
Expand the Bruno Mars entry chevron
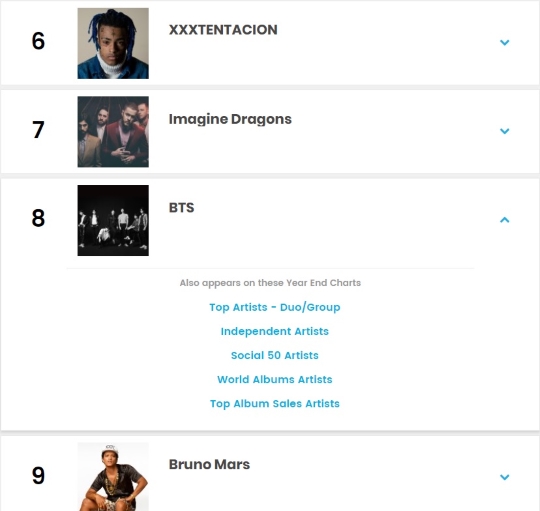pos(504,477)
